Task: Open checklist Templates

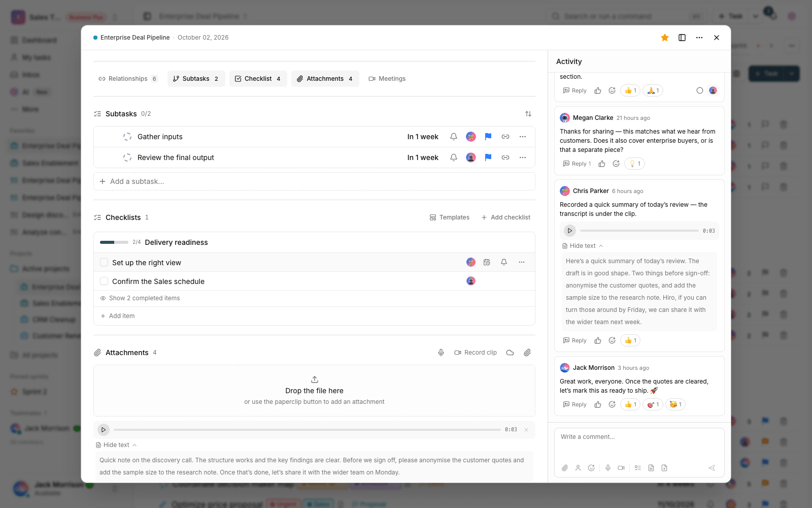Action: (x=450, y=217)
